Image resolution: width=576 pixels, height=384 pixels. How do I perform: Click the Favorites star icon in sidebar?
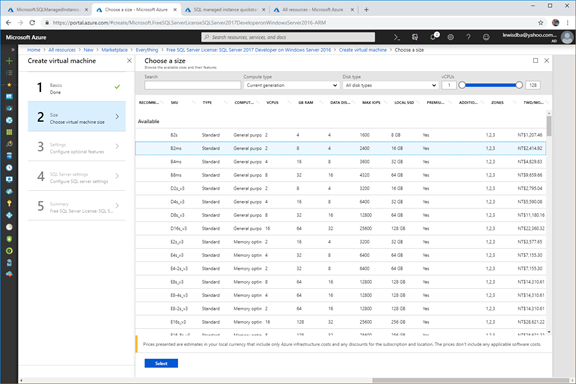[x=9, y=85]
